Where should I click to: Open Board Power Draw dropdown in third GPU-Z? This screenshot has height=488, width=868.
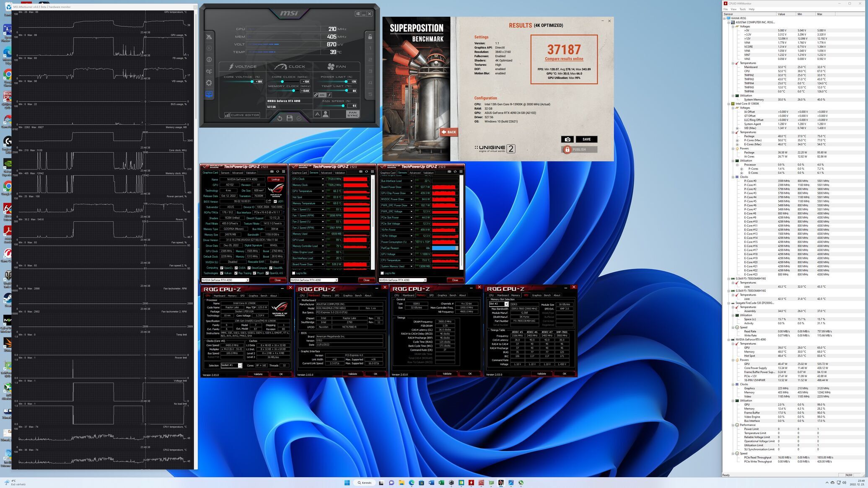pos(411,187)
